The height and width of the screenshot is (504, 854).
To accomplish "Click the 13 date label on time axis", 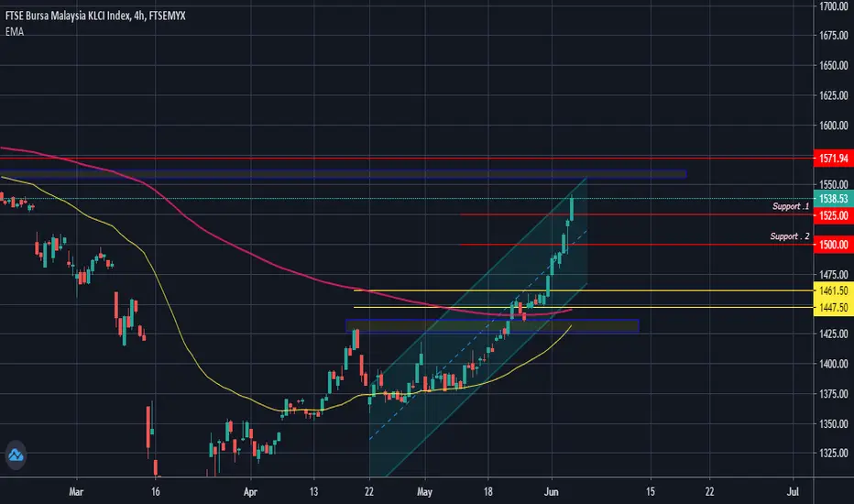I will [x=313, y=492].
